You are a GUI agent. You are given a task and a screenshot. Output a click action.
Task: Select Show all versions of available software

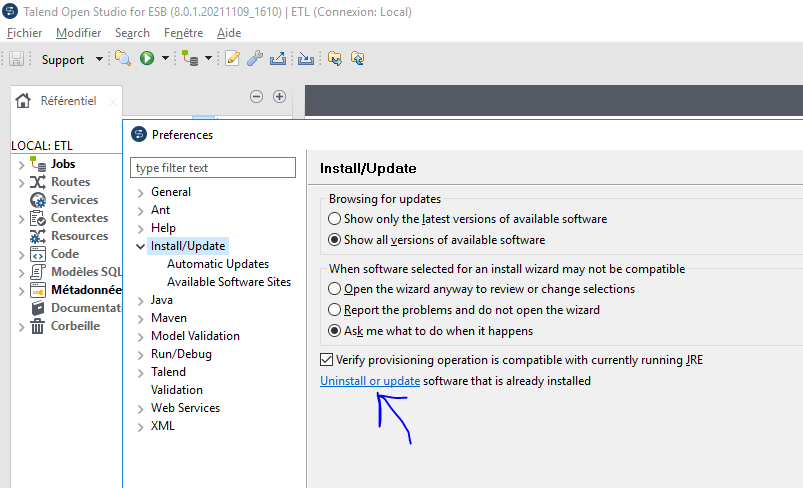coord(334,240)
